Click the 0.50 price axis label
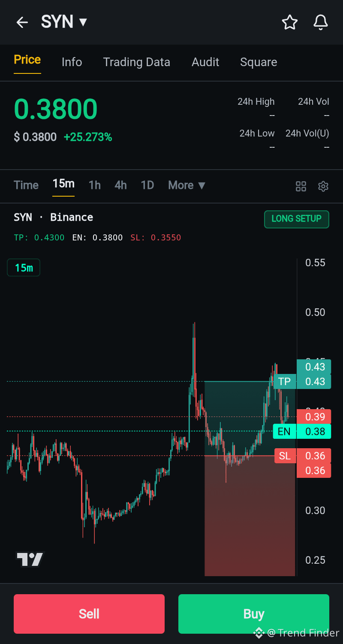343x644 pixels. [x=315, y=313]
